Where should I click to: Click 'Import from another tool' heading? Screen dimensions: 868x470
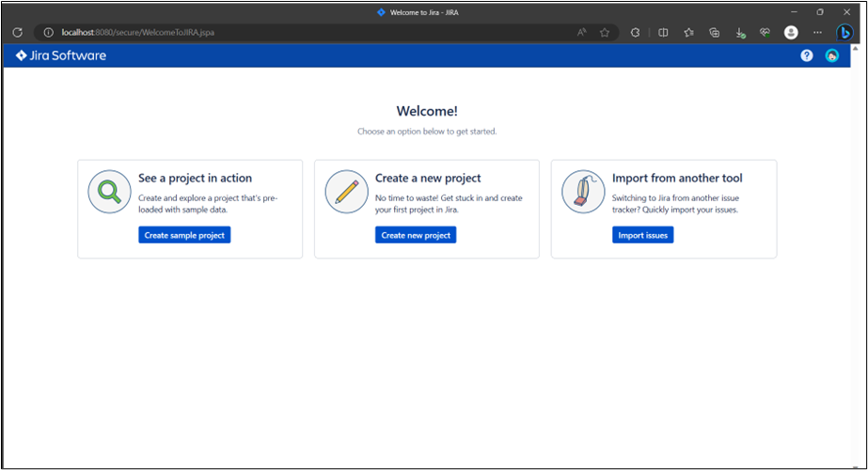(x=677, y=178)
